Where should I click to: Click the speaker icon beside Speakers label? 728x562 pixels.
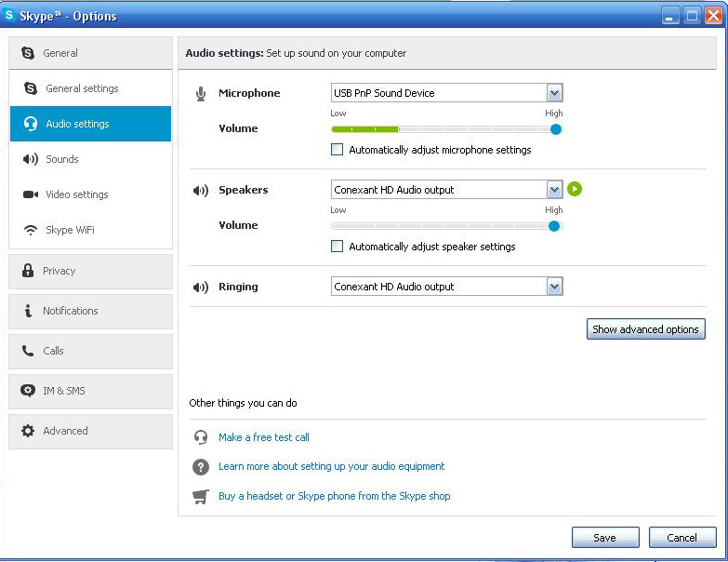pyautogui.click(x=201, y=191)
